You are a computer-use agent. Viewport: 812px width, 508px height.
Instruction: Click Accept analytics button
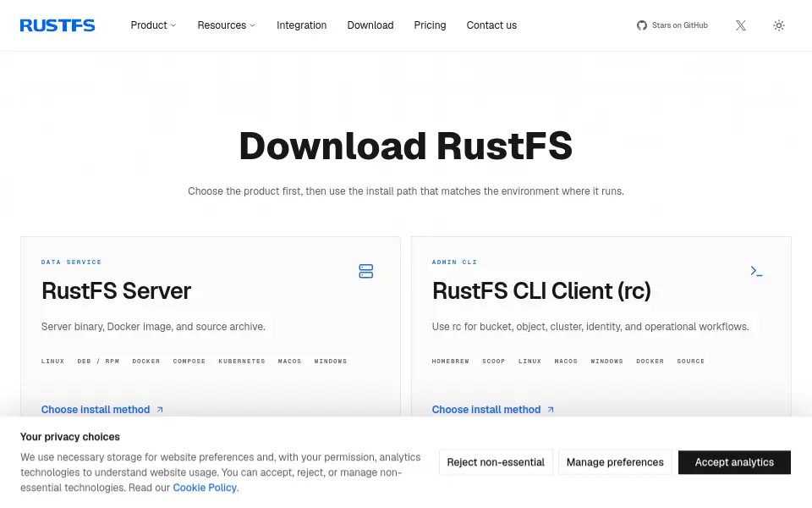(x=734, y=462)
